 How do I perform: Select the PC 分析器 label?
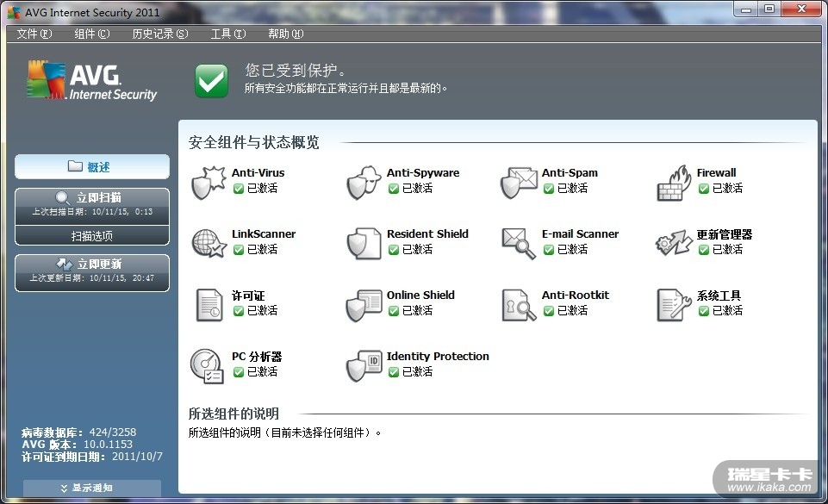pyautogui.click(x=257, y=357)
